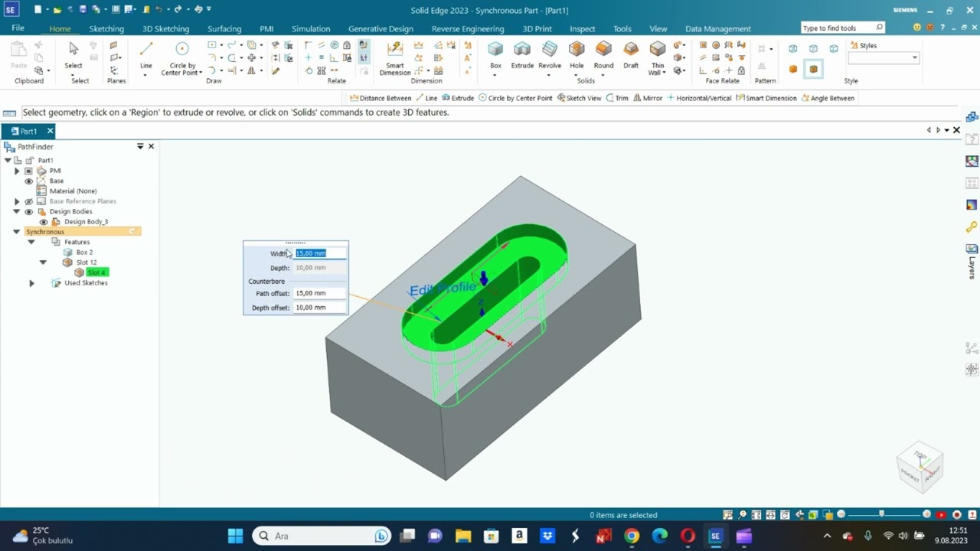
Task: Open YouTube icon in status bar
Action: (941, 515)
